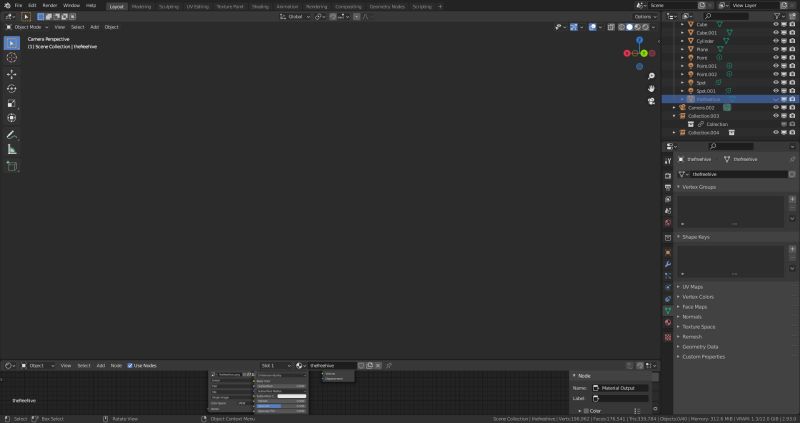Open the Object Mode dropdown
The image size is (800, 423).
(x=27, y=27)
